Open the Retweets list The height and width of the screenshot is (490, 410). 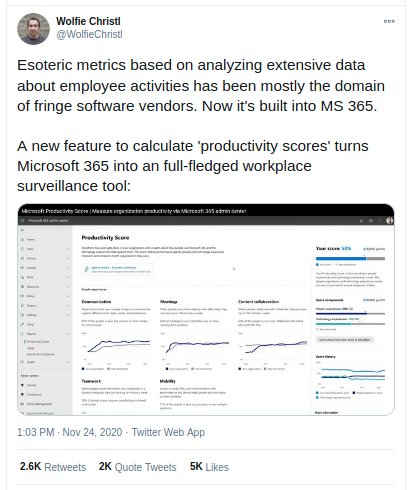pyautogui.click(x=53, y=467)
